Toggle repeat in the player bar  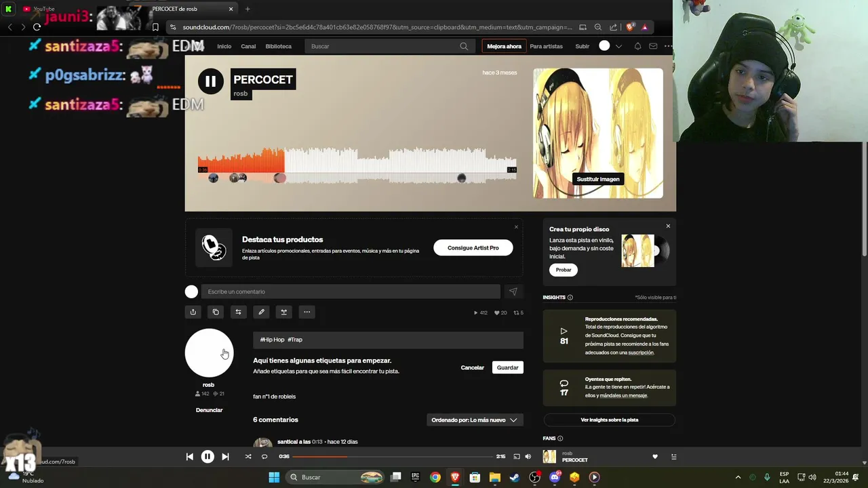264,457
